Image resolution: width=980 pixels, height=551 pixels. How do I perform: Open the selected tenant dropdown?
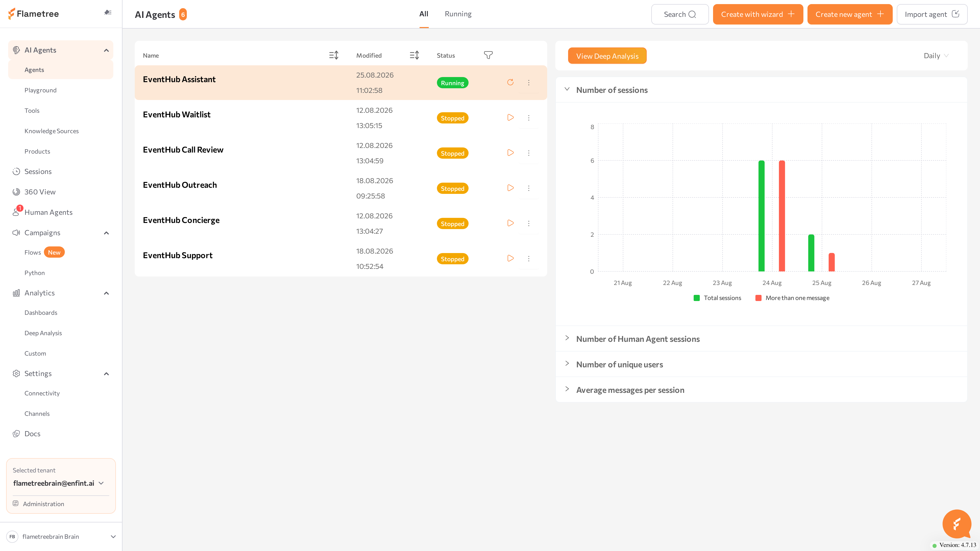[x=58, y=483]
